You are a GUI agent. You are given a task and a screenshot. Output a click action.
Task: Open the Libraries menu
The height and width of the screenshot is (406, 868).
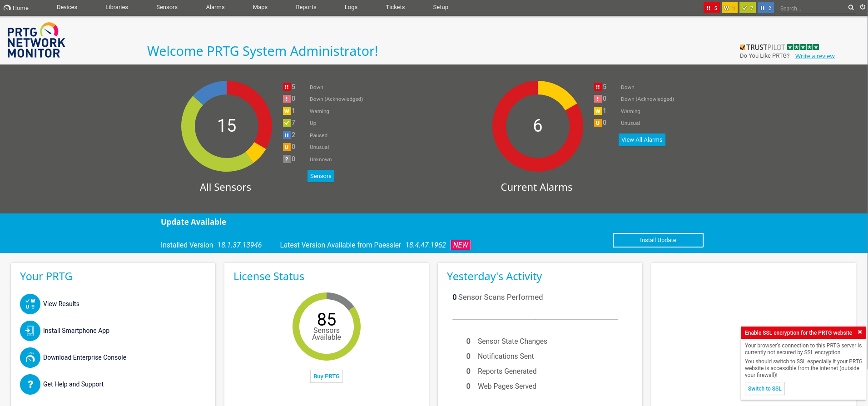tap(117, 7)
